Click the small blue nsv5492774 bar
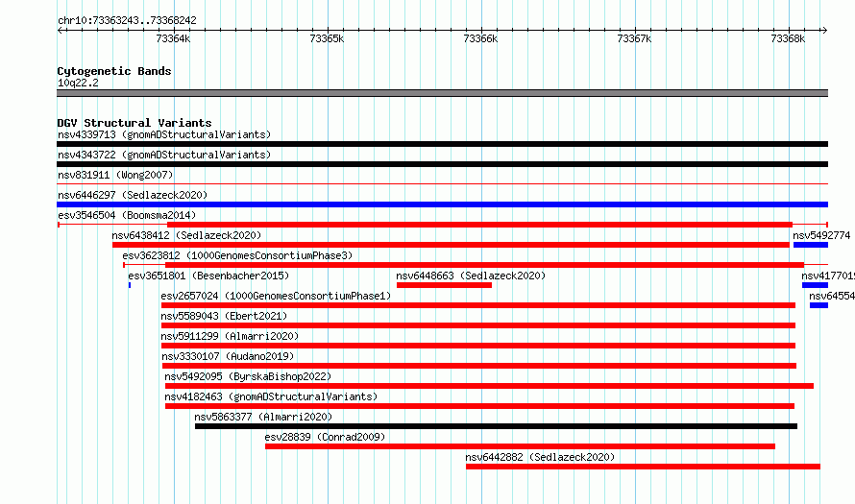This screenshot has height=504, width=855. click(x=811, y=245)
